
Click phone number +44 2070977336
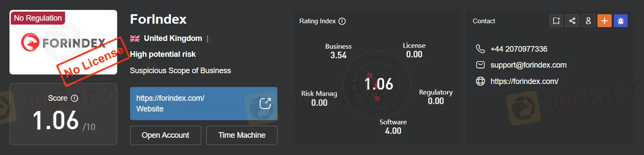click(519, 49)
